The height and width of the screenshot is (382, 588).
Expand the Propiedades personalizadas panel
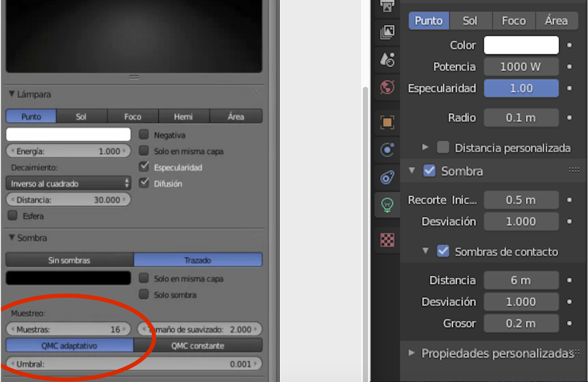click(412, 353)
